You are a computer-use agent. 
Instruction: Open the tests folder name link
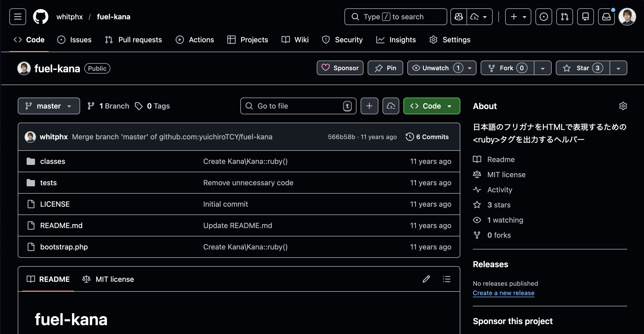(x=49, y=183)
